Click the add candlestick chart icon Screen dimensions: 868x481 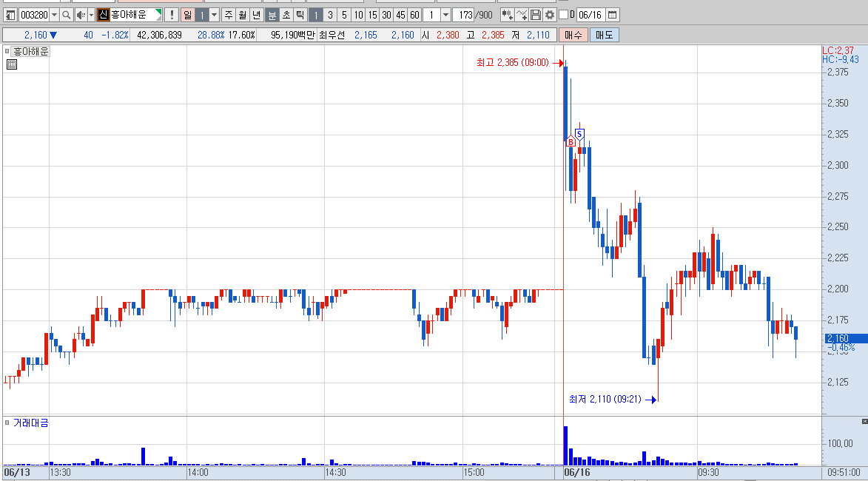coord(507,15)
